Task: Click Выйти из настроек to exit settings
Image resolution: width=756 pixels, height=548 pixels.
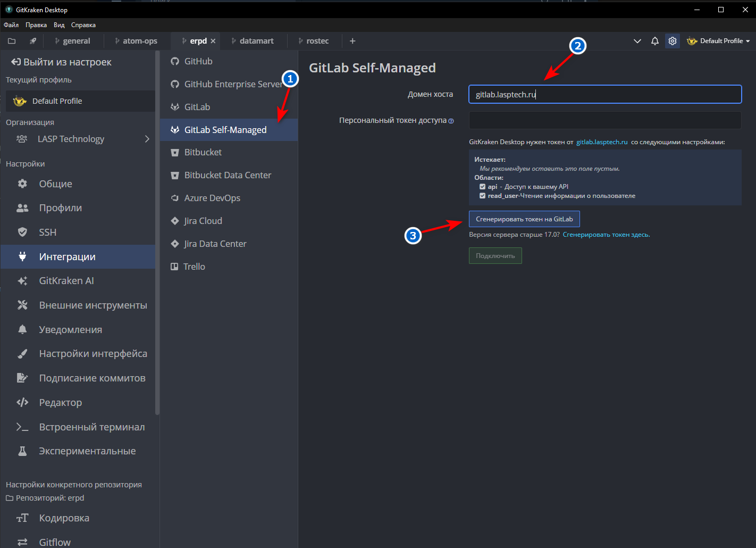Action: tap(62, 62)
